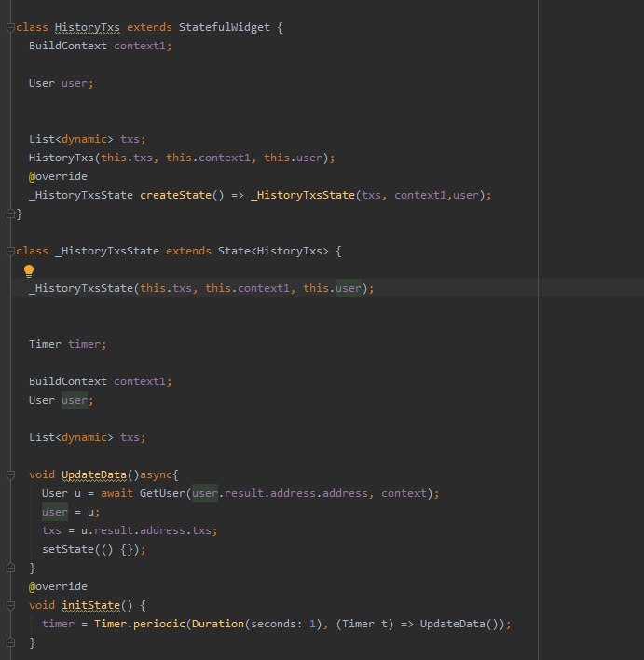
Task: Click 'BuildContext context1;' in _HistoryTxsState class
Action: click(x=100, y=381)
